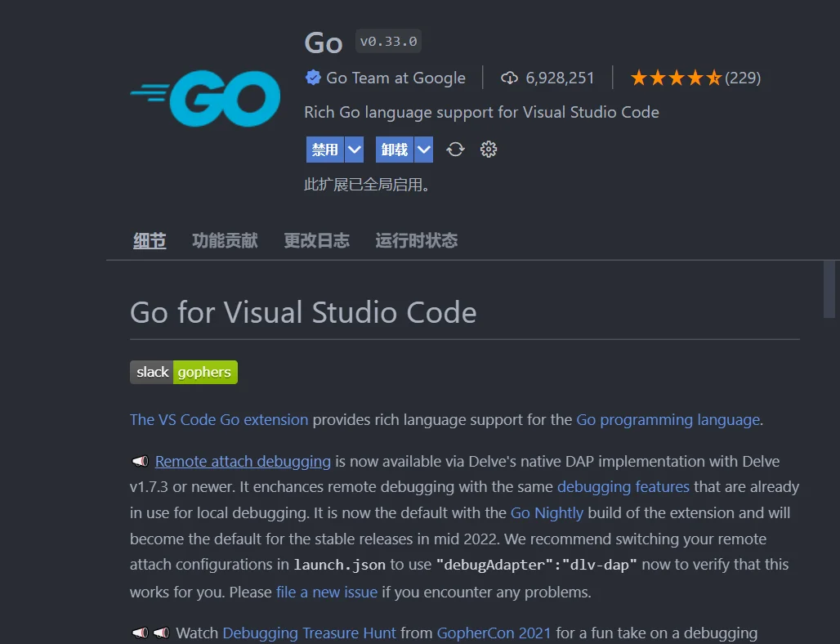Viewport: 840px width, 644px height.
Task: Click the launch.json code text
Action: [x=340, y=565]
